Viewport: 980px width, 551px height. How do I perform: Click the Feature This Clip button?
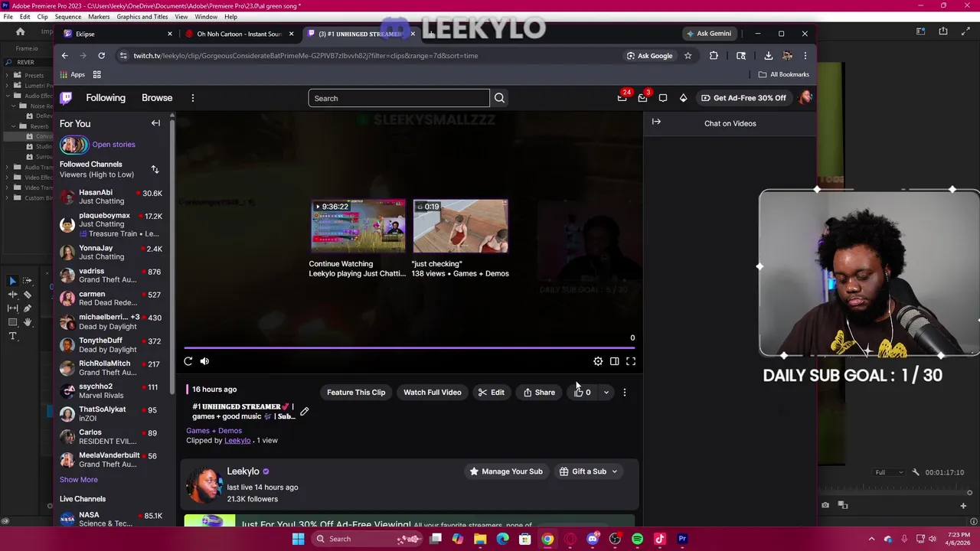pos(356,393)
